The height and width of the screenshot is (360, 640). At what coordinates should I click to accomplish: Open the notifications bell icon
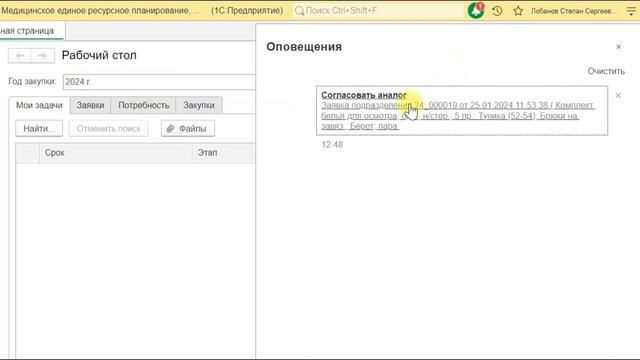476,11
